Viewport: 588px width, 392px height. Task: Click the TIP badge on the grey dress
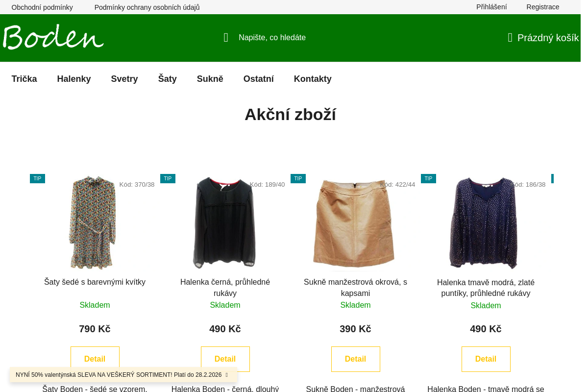[37, 178]
